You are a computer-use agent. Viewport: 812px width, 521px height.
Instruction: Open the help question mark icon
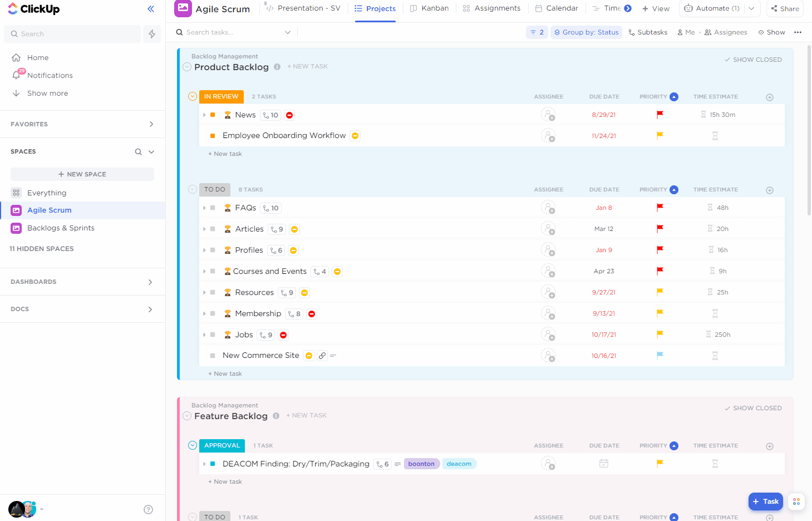[148, 509]
